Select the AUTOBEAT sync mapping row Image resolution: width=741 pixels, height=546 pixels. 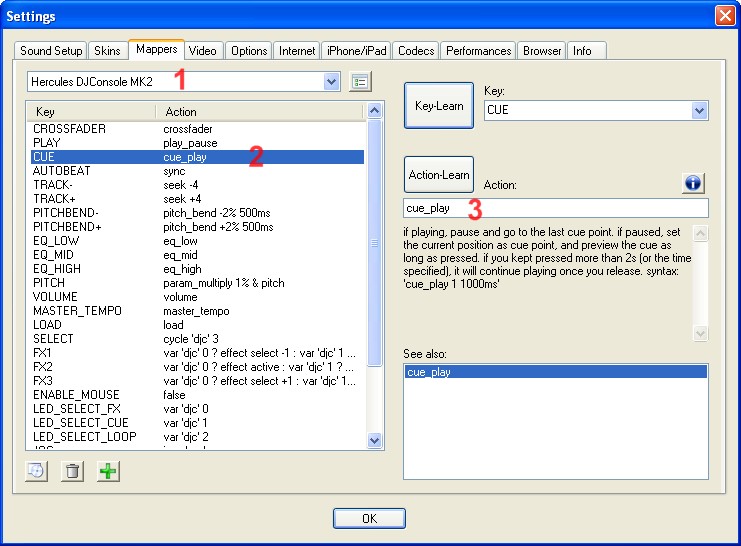195,171
